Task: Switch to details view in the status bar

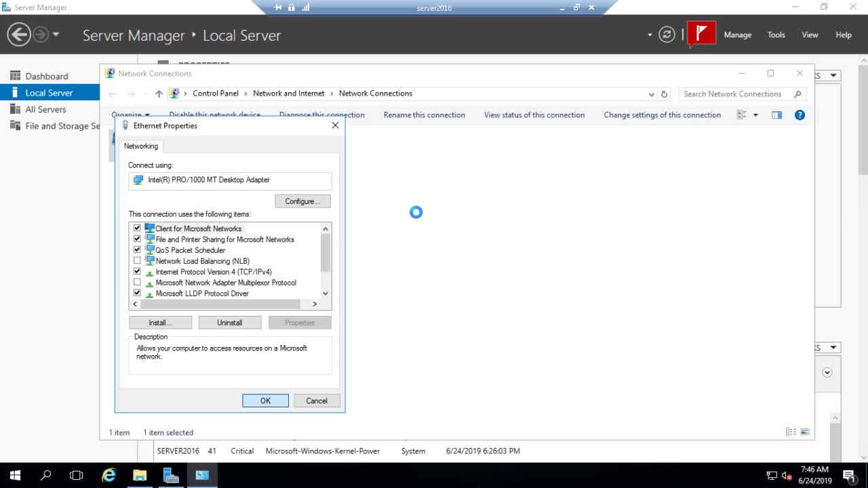Action: [x=791, y=432]
